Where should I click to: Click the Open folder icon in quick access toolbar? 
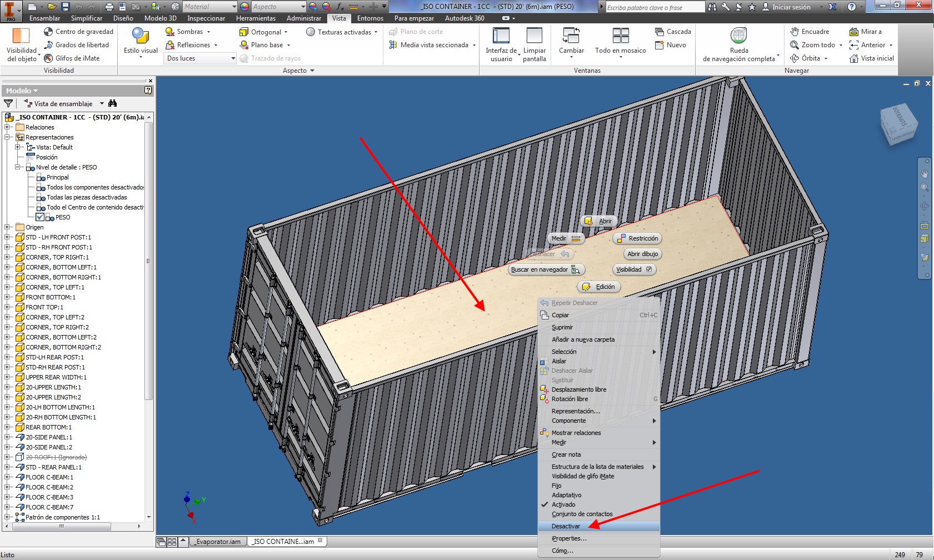click(52, 7)
